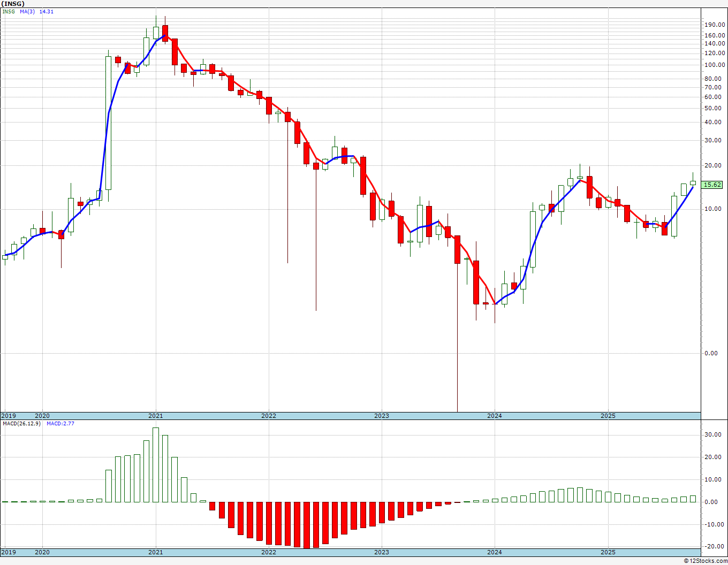
Task: Click the 2025 marker on the price chart timeline
Action: pyautogui.click(x=608, y=416)
